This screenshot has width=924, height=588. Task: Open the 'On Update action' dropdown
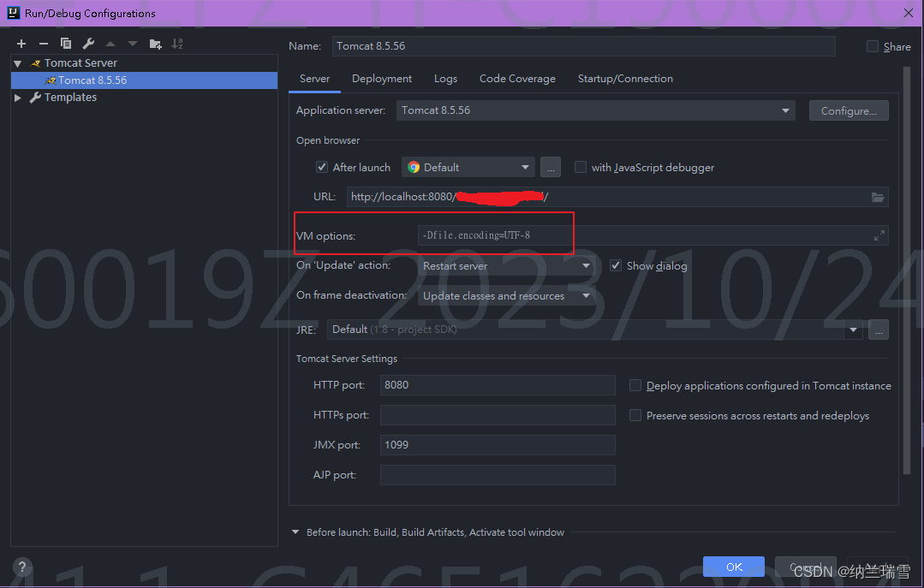pyautogui.click(x=585, y=265)
